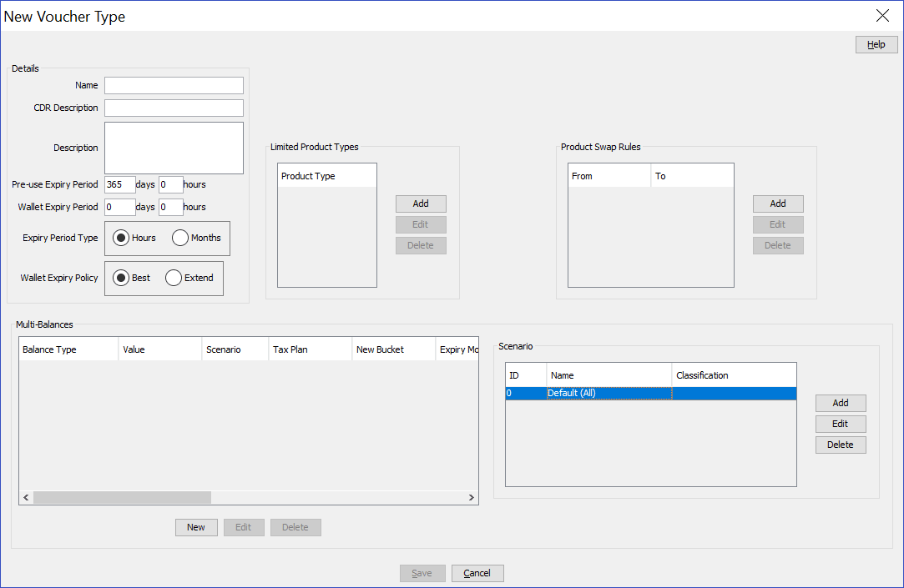Select the Months expiry period type
This screenshot has height=588, width=904.
[x=180, y=238]
